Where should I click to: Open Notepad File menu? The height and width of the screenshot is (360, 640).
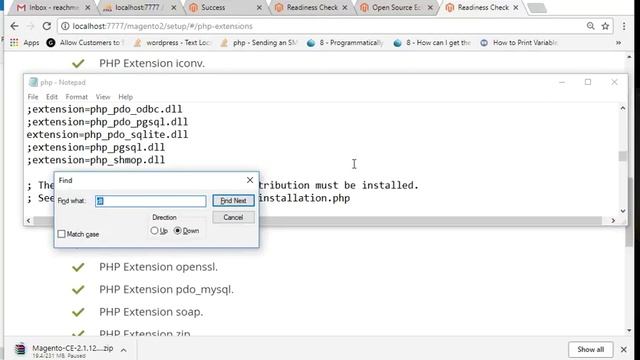(x=33, y=97)
